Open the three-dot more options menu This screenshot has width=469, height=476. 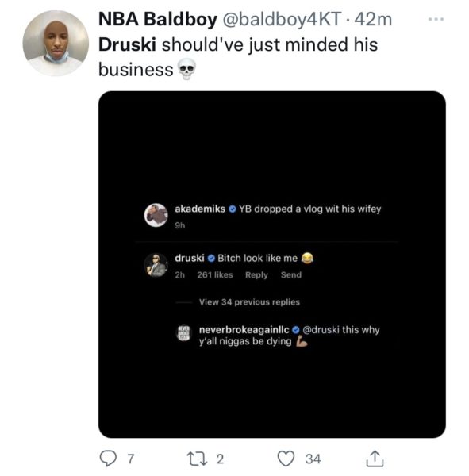[436, 19]
